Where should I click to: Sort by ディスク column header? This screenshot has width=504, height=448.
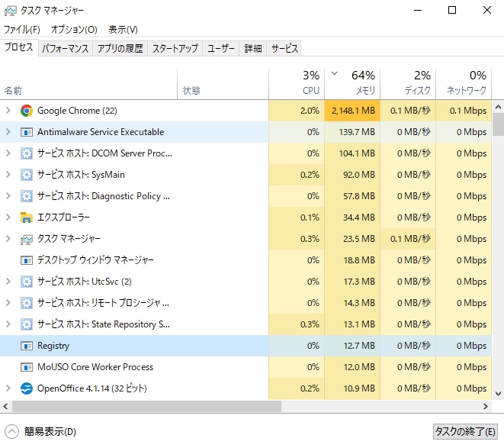click(408, 83)
